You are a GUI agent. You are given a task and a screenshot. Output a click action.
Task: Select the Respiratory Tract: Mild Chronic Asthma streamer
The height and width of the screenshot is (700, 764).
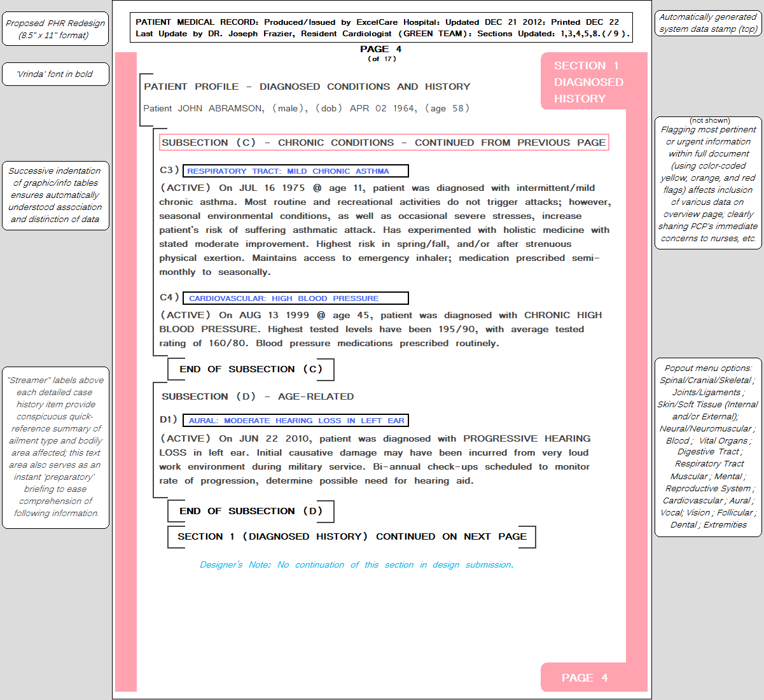click(296, 171)
